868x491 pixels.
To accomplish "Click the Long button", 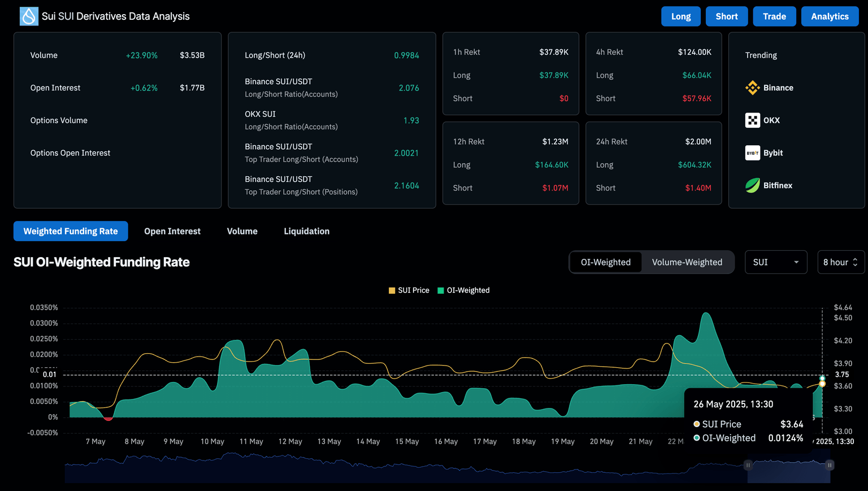I will coord(681,16).
